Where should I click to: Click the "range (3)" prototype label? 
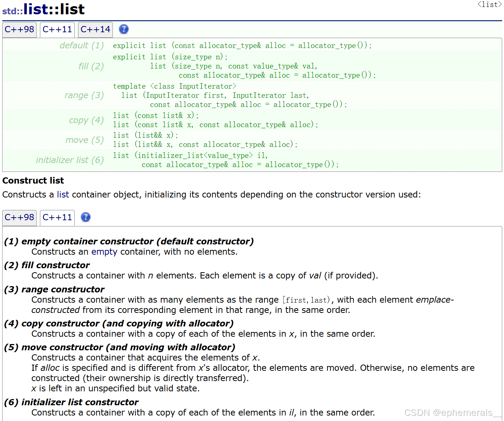click(84, 95)
